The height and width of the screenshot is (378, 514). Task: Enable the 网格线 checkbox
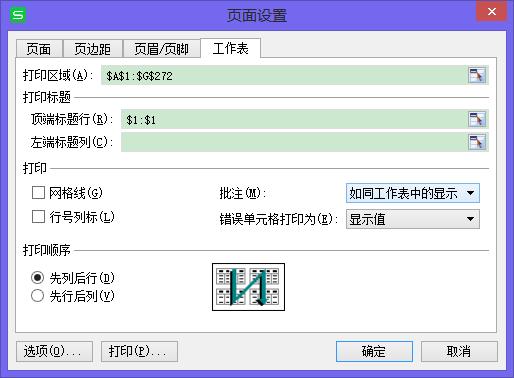[38, 193]
